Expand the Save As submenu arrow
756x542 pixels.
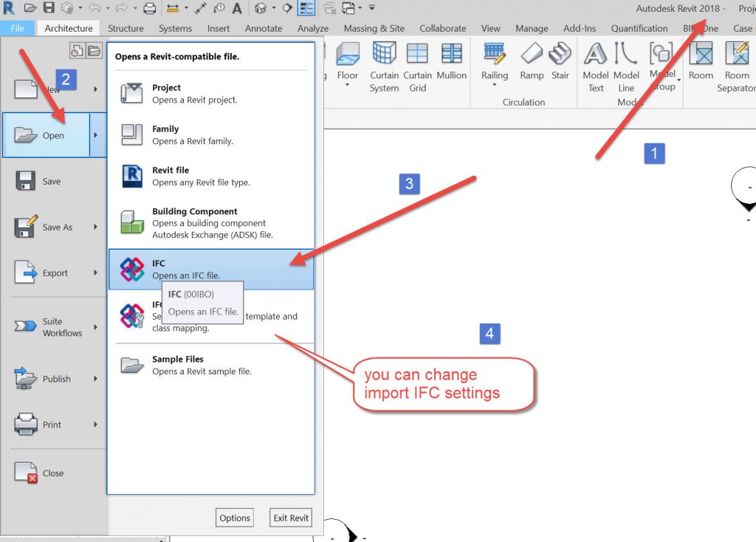[95, 227]
